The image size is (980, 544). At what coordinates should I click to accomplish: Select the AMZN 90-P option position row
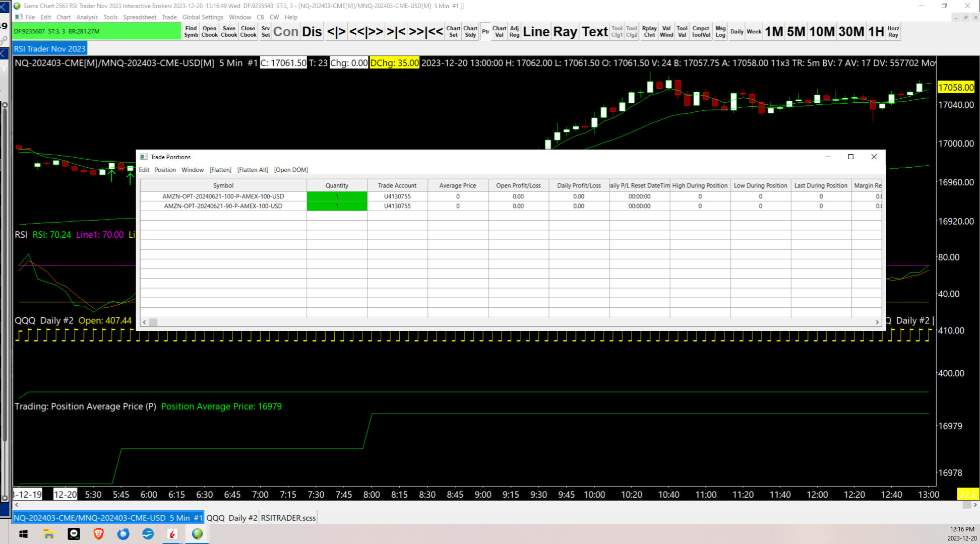coord(223,206)
